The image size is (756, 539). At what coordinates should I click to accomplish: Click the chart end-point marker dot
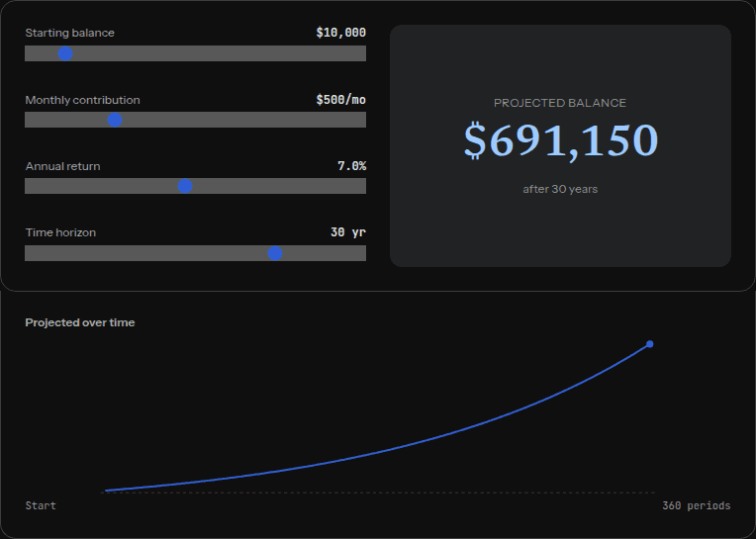[650, 344]
